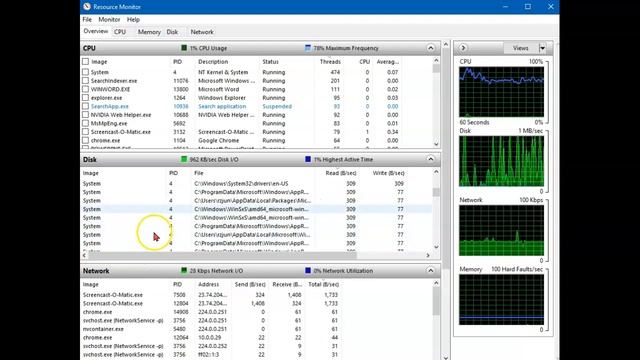Screen dimensions: 640x360
Task: Click the Disk list scroll right arrow
Action: click(428, 255)
